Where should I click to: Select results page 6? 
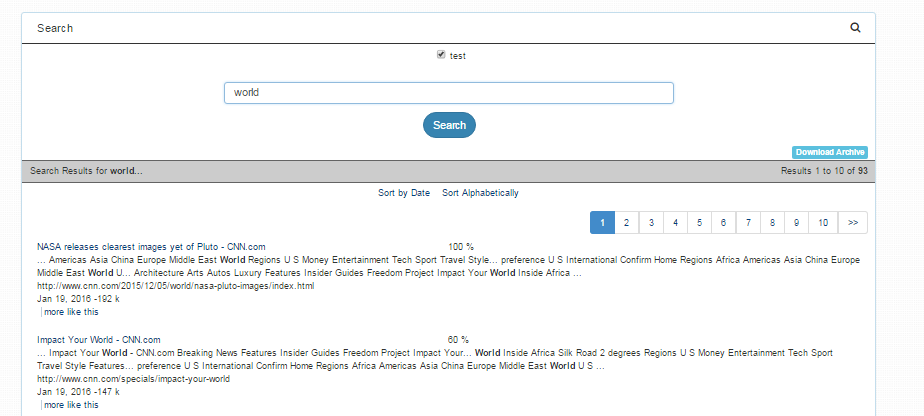tap(723, 222)
